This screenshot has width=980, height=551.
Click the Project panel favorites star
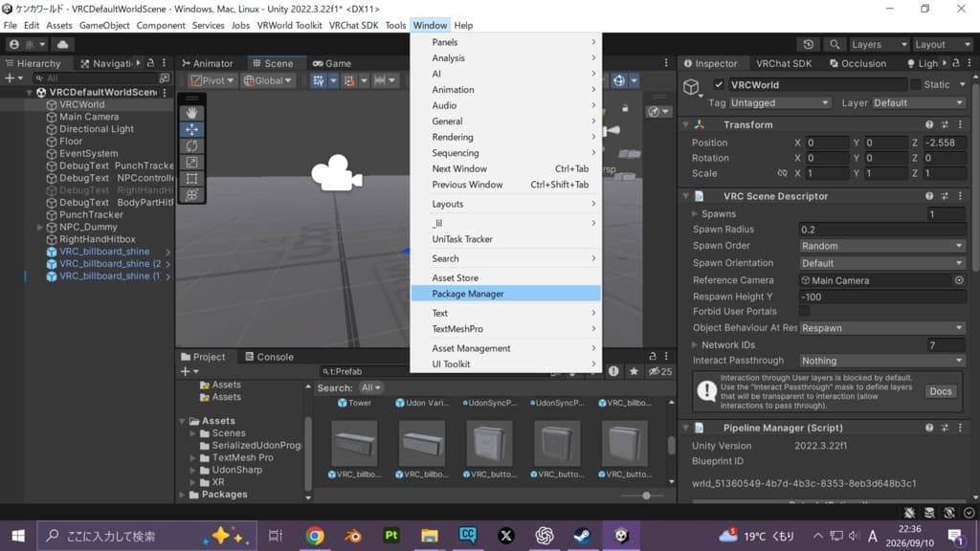tap(634, 371)
